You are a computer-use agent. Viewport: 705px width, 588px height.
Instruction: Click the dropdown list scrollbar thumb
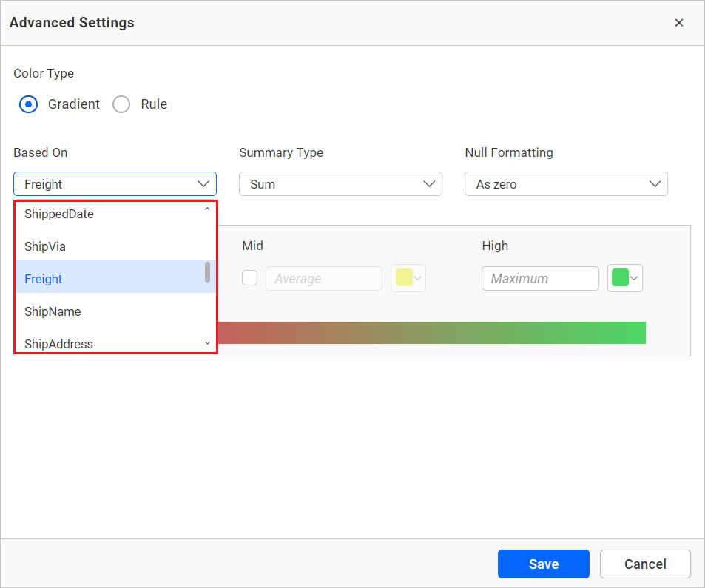(x=207, y=272)
